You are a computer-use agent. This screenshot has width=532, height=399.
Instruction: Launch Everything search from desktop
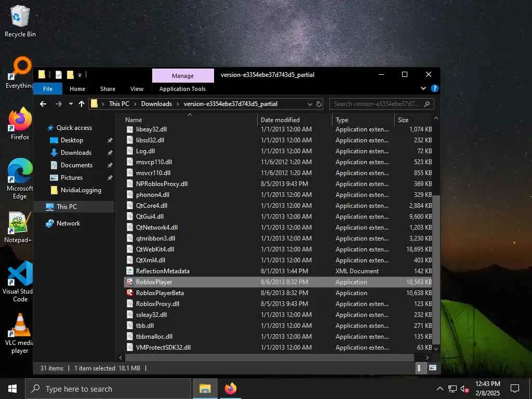coord(20,73)
